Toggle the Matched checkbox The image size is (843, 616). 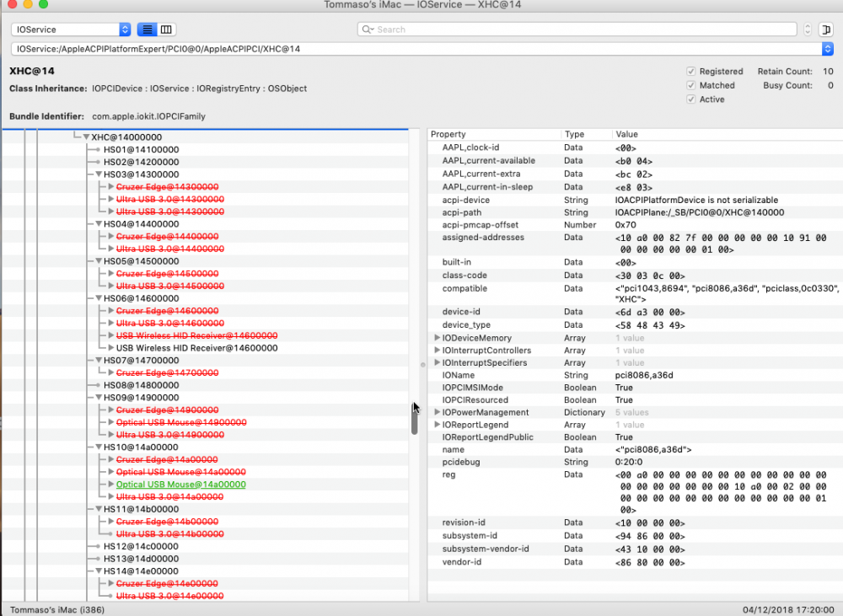pos(691,85)
